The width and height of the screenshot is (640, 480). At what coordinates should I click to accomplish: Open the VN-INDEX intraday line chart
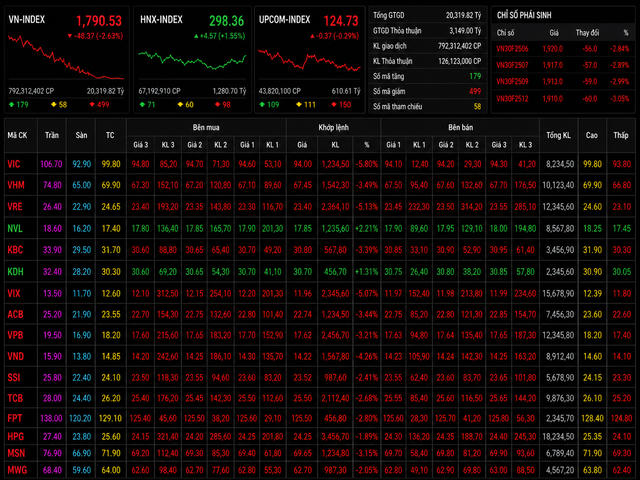pyautogui.click(x=66, y=58)
